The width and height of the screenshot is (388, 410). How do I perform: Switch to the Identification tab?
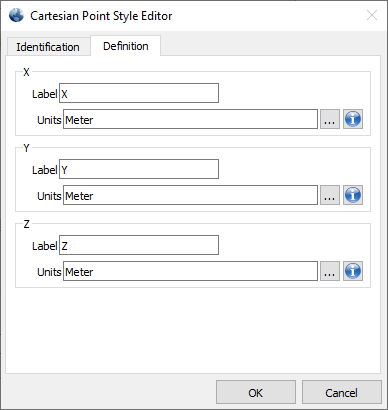(48, 47)
